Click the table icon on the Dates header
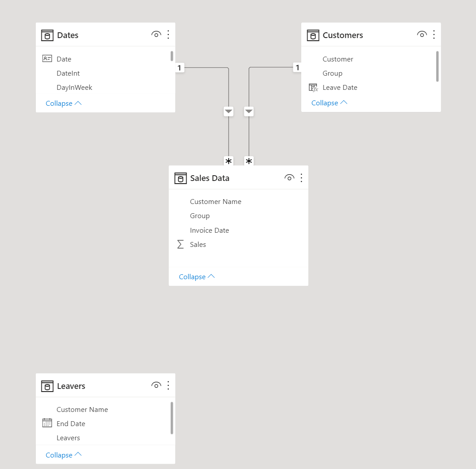The height and width of the screenshot is (469, 476). 47,35
